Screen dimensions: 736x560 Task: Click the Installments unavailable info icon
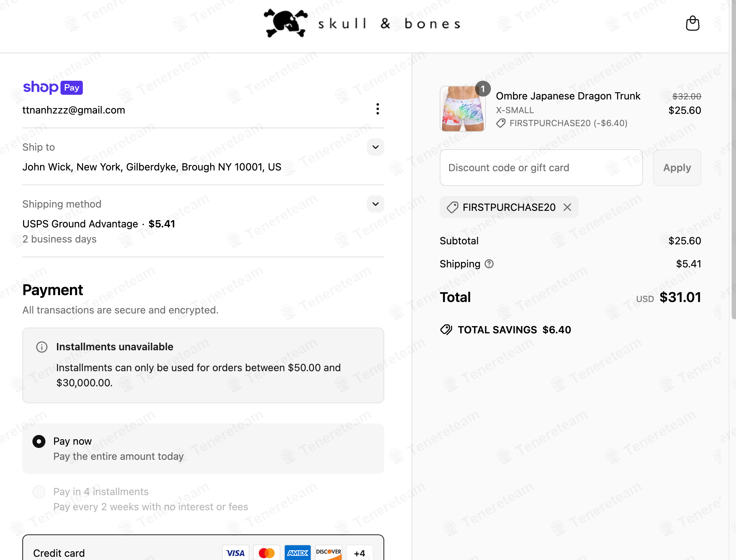pos(42,347)
